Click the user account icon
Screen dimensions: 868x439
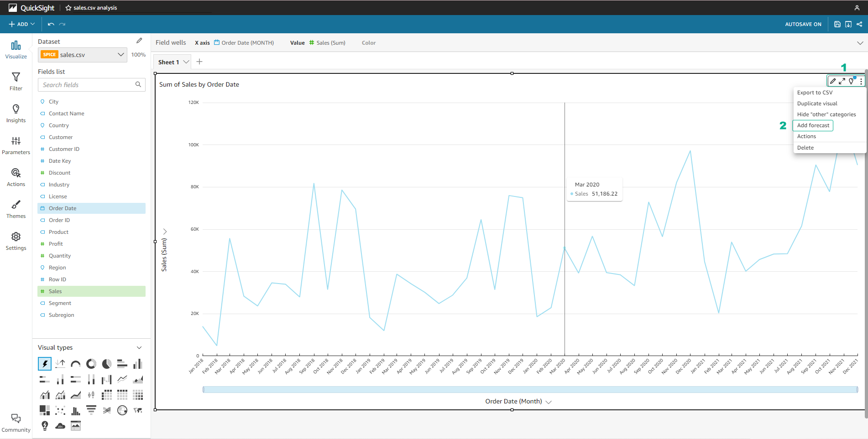click(x=857, y=8)
